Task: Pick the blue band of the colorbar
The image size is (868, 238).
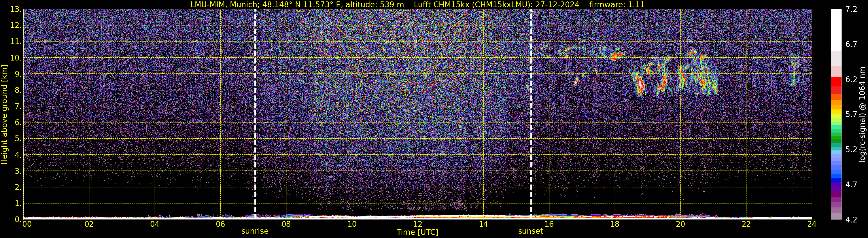Action: tap(836, 180)
